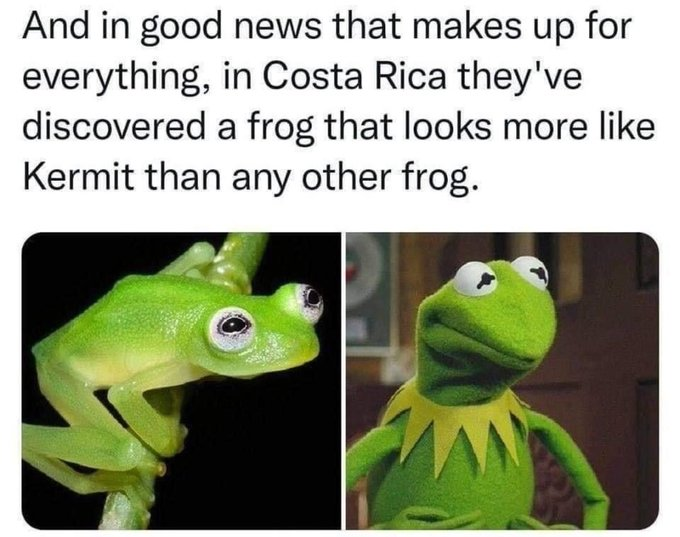Click the real frog's nearer large eye
680x537 pixels.
[x=232, y=329]
